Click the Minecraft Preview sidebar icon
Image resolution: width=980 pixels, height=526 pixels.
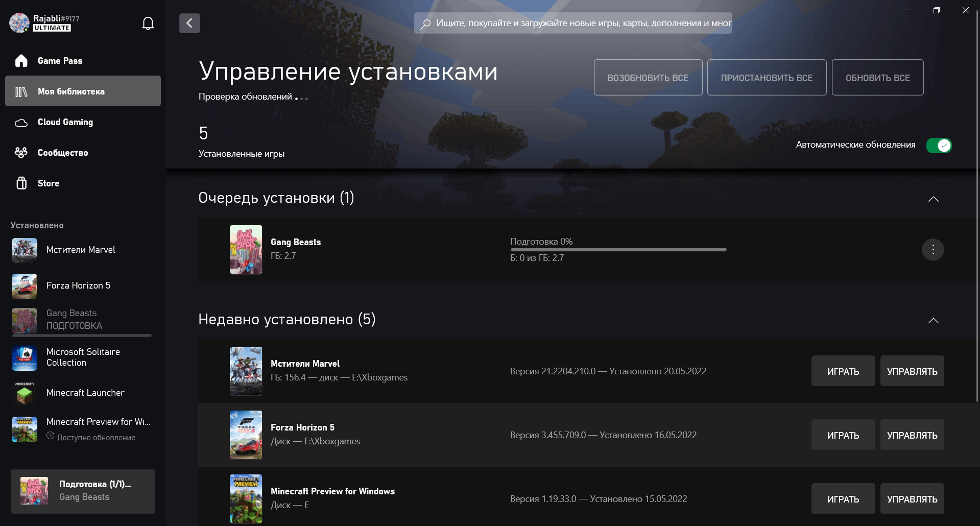25,429
